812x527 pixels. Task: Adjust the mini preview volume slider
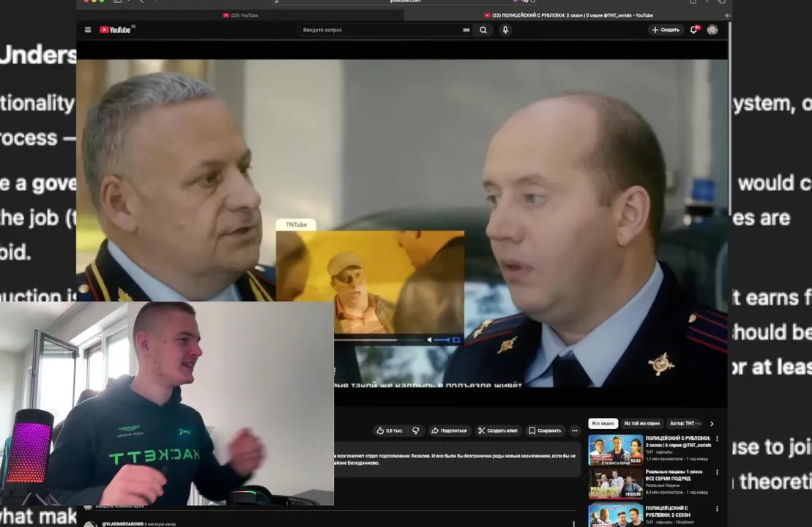coord(442,340)
